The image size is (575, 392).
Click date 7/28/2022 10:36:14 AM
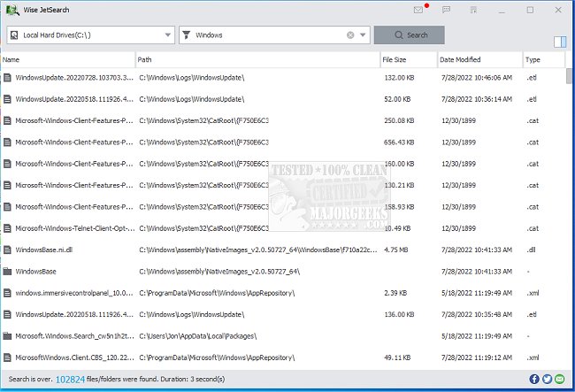coord(477,99)
